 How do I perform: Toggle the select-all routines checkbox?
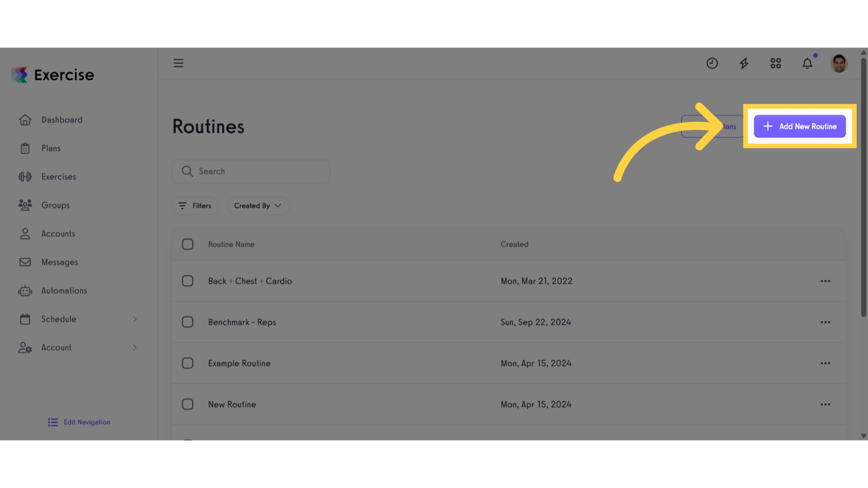click(x=187, y=244)
